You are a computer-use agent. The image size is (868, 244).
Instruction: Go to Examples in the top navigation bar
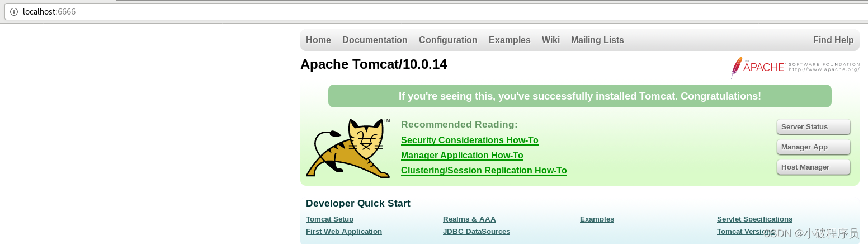point(510,40)
